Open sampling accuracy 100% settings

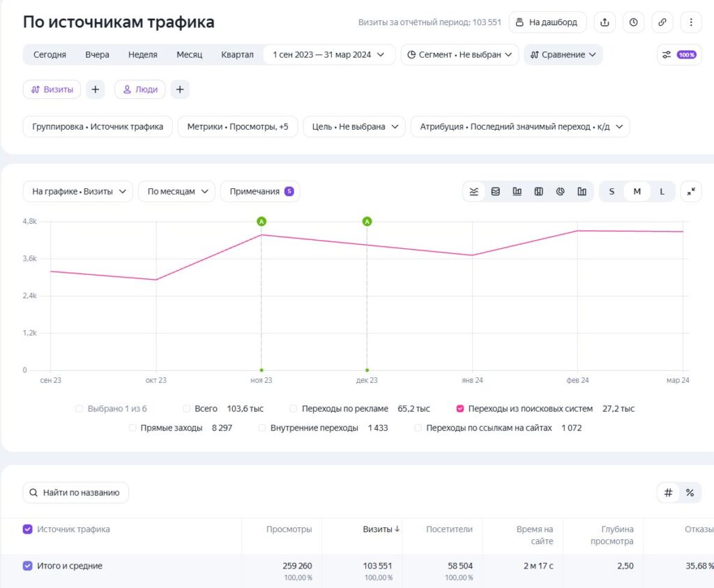[679, 54]
